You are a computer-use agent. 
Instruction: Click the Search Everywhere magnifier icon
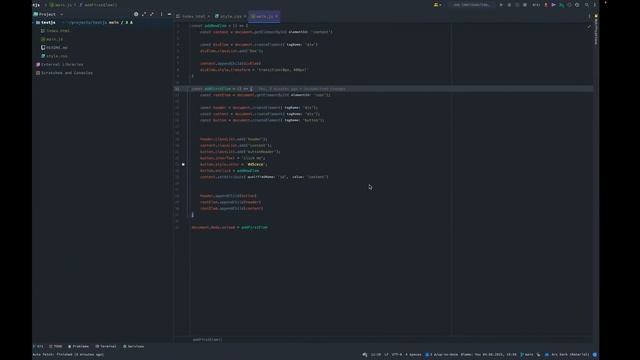587,5
